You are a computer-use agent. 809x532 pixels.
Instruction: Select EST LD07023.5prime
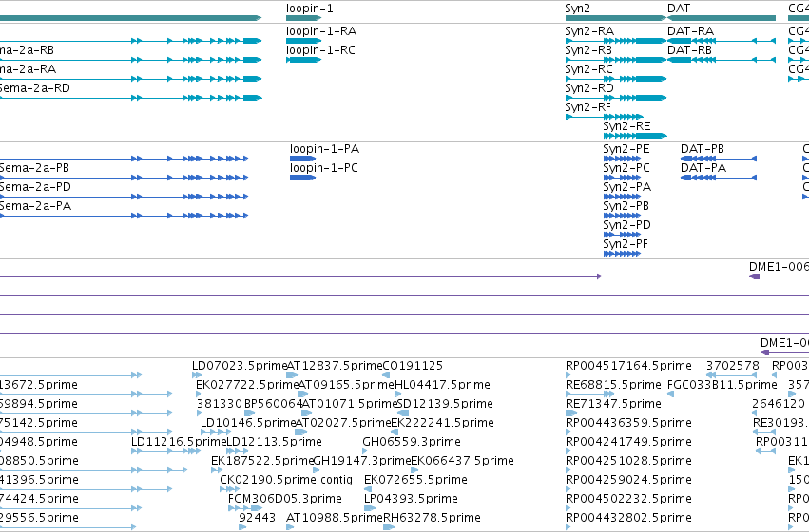195,375
